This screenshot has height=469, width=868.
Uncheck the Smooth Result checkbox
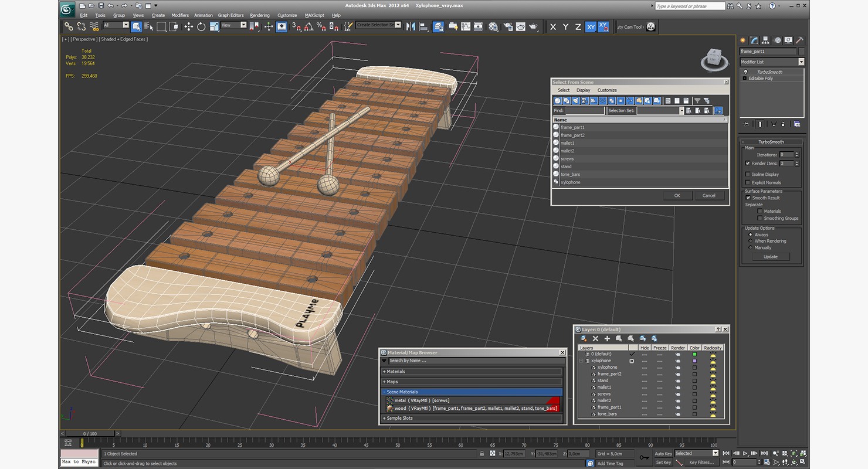tap(748, 198)
